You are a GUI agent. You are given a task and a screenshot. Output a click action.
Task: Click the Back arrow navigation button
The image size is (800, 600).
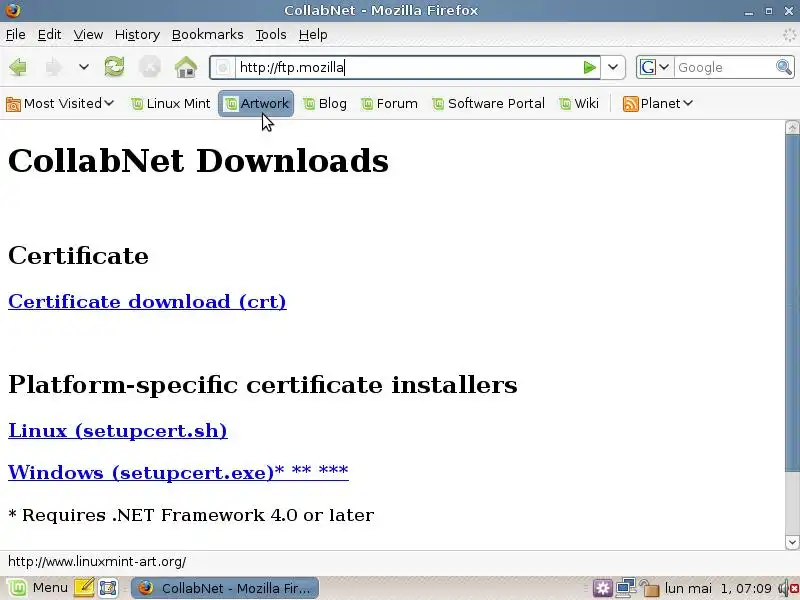click(18, 67)
